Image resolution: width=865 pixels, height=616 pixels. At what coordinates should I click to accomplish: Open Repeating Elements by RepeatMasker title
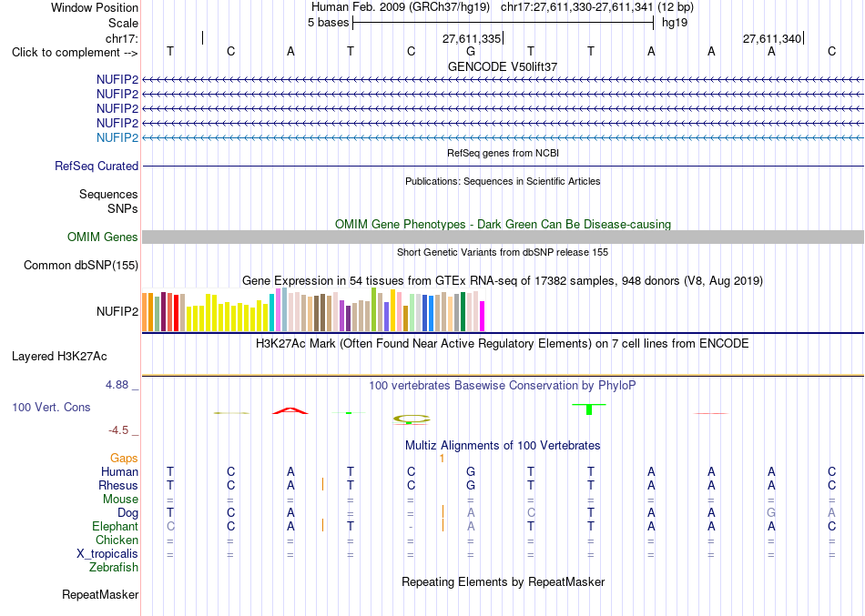point(503,581)
